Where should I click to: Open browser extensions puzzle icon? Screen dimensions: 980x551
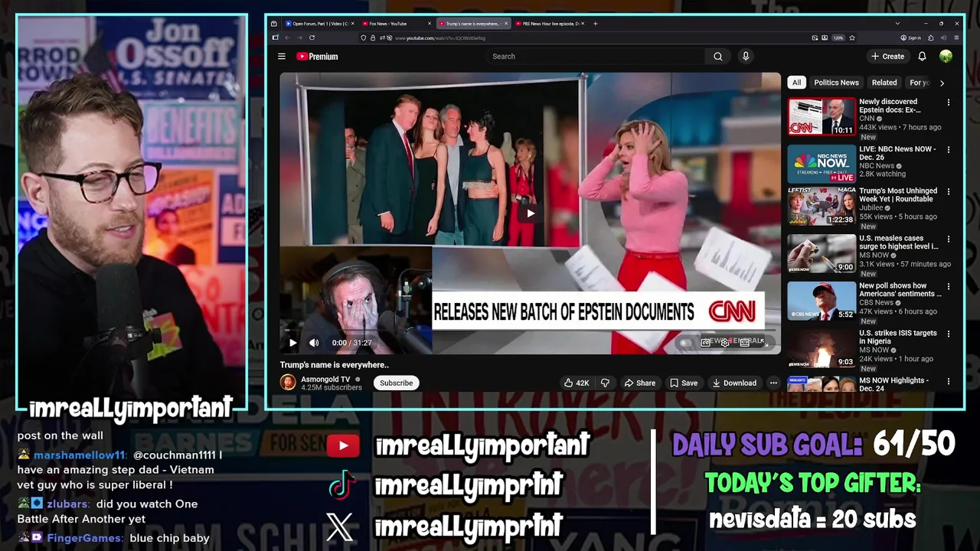(930, 37)
